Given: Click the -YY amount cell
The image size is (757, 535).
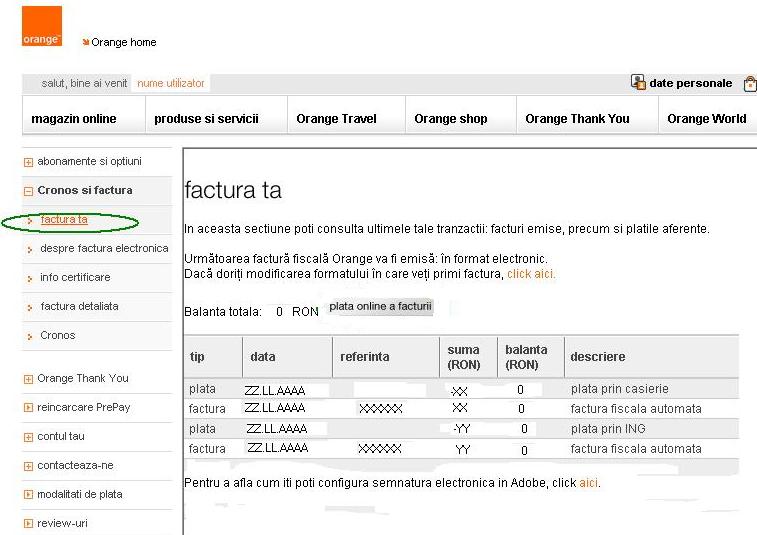Looking at the screenshot, I should pos(462,429).
